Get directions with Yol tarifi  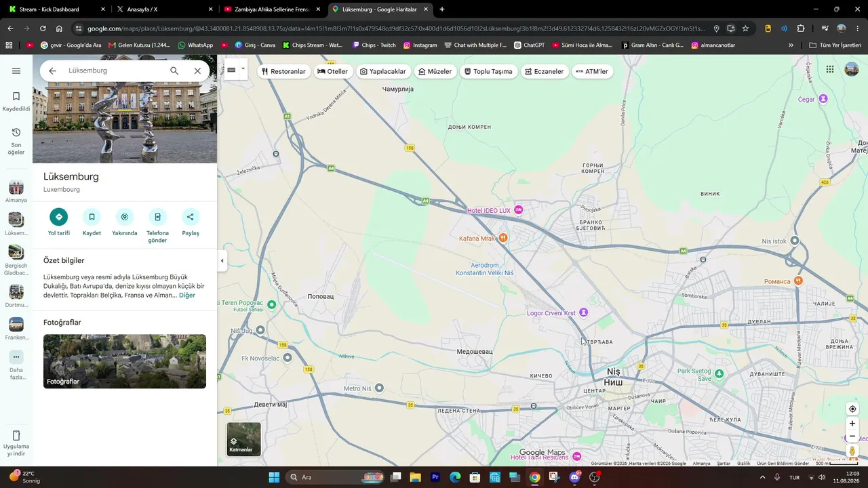coord(59,222)
